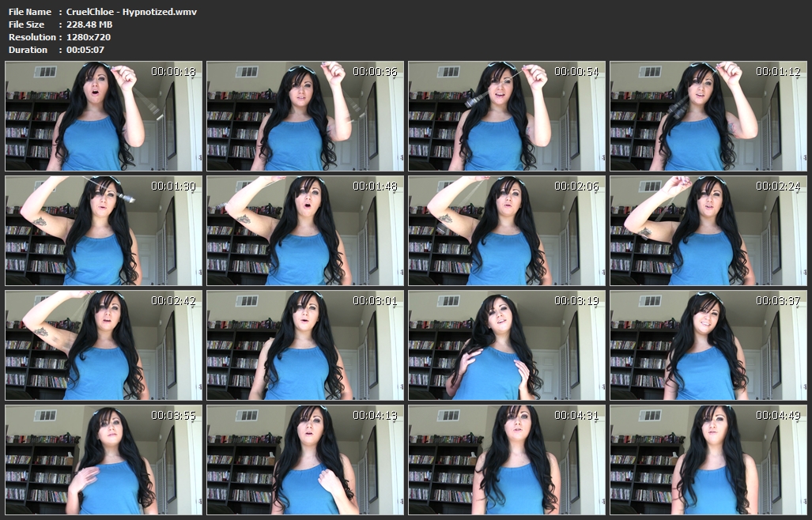Click the File Size value 228.48 MB
The height and width of the screenshot is (520, 812).
click(89, 24)
